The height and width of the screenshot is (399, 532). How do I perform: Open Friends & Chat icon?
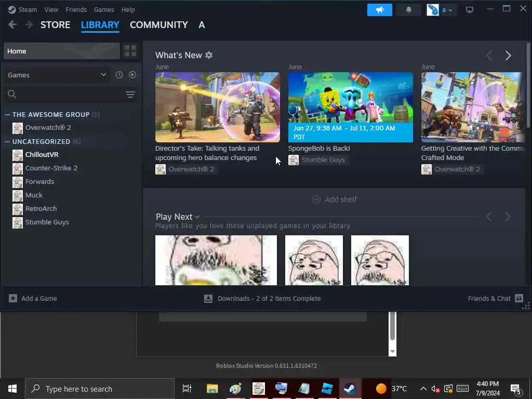tap(519, 298)
